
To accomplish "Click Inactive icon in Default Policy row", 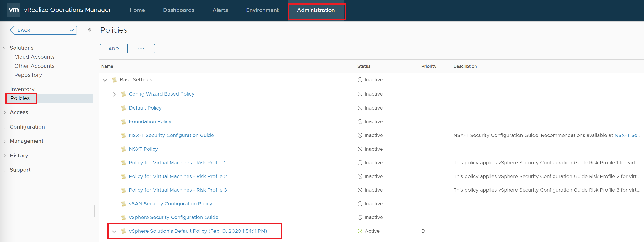I will point(360,108).
